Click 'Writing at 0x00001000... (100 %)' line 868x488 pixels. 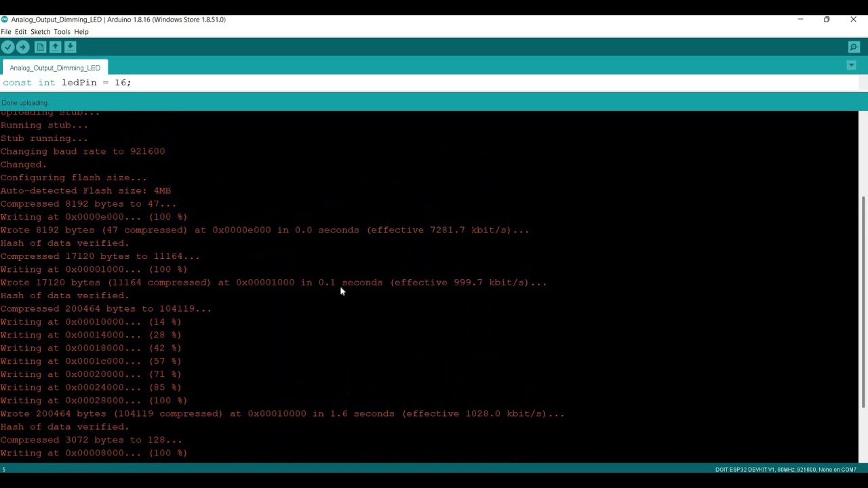tap(94, 269)
